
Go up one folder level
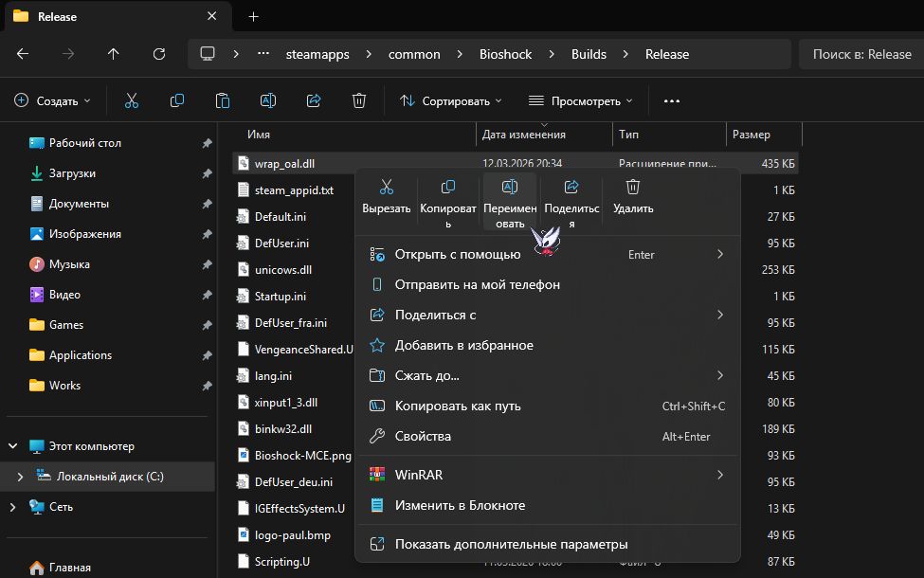click(113, 54)
